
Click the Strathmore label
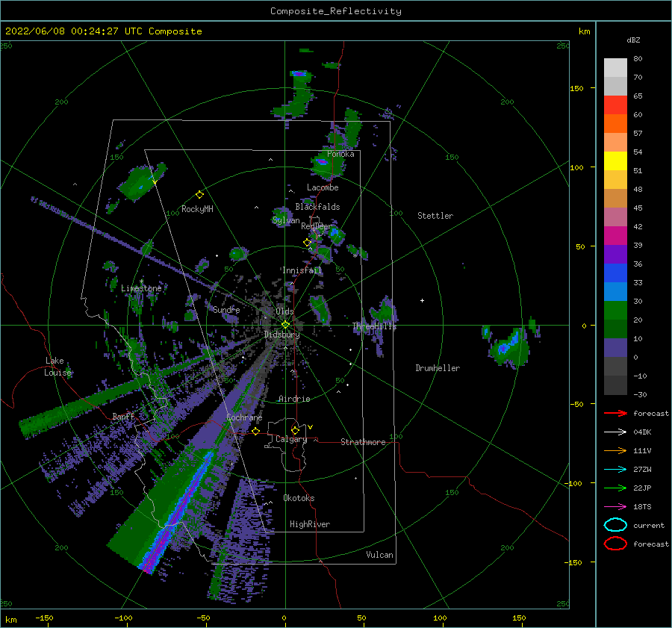(x=363, y=442)
